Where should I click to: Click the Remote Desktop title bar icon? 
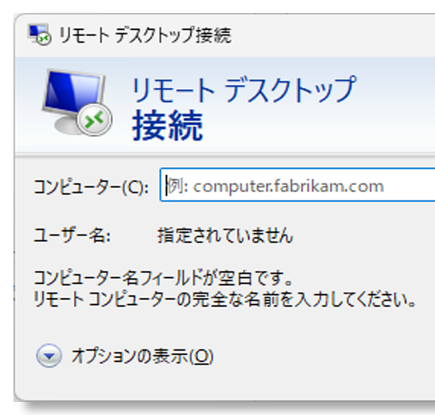point(40,35)
